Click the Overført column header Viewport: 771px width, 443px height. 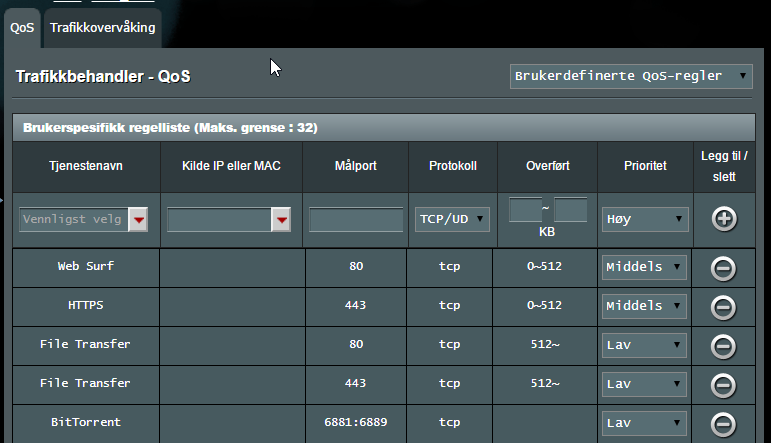point(548,166)
